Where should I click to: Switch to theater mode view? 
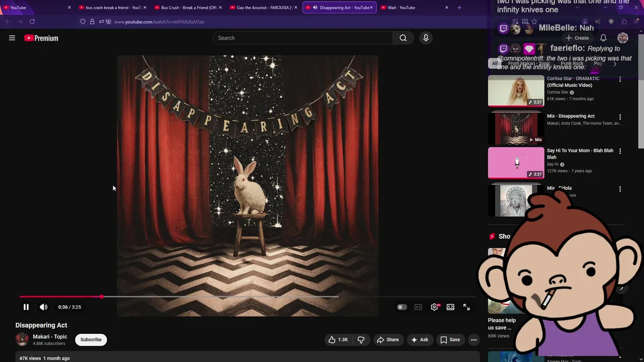(x=450, y=307)
